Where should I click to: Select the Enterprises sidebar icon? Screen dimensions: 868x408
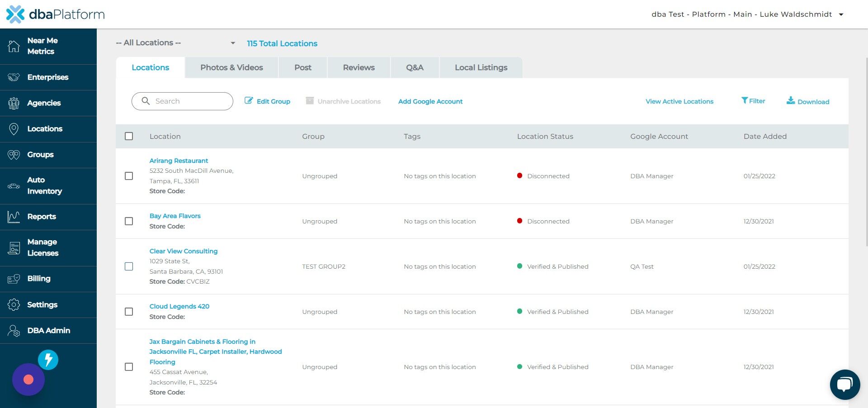[x=14, y=77]
